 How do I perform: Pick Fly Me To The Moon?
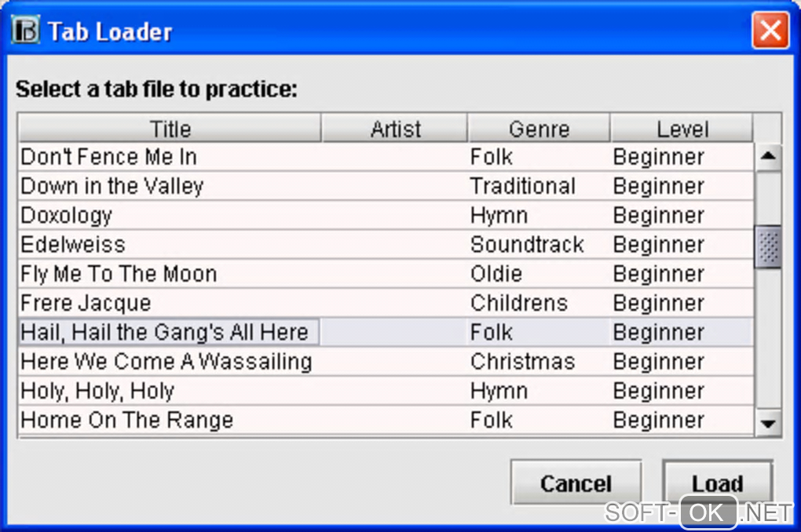(x=119, y=274)
